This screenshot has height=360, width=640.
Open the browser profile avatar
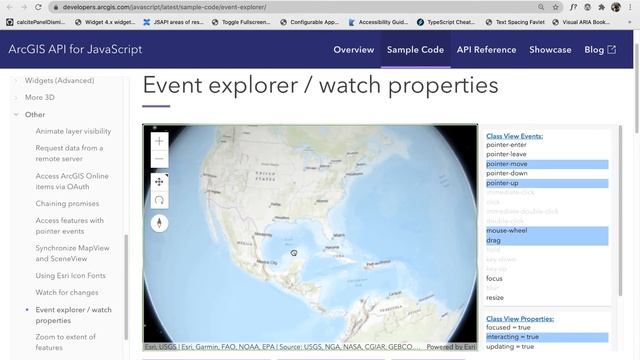pyautogui.click(x=616, y=7)
